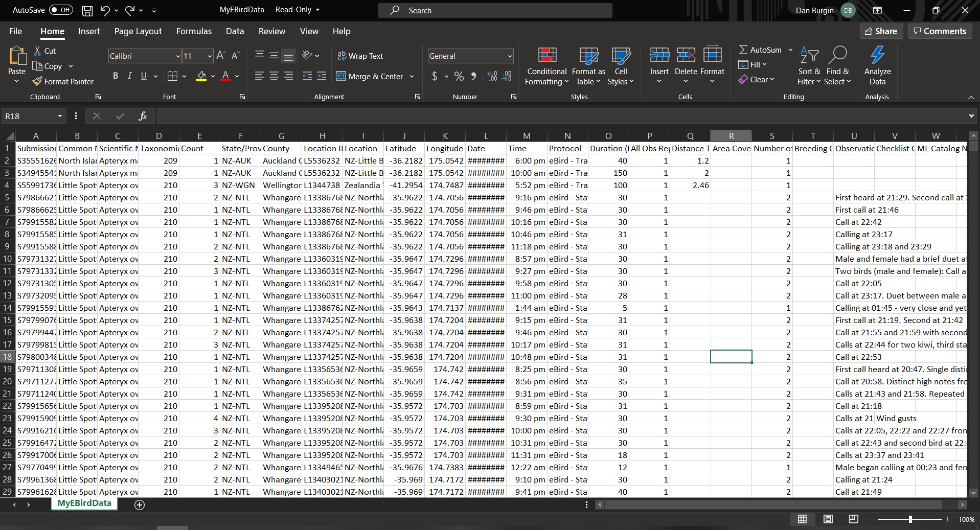Image resolution: width=980 pixels, height=530 pixels.
Task: Click the zoom slider handle
Action: 910,519
